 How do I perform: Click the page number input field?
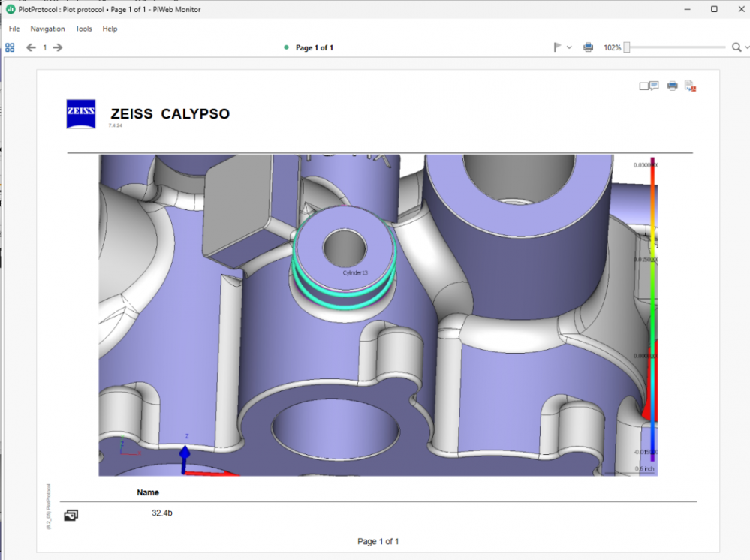point(44,47)
